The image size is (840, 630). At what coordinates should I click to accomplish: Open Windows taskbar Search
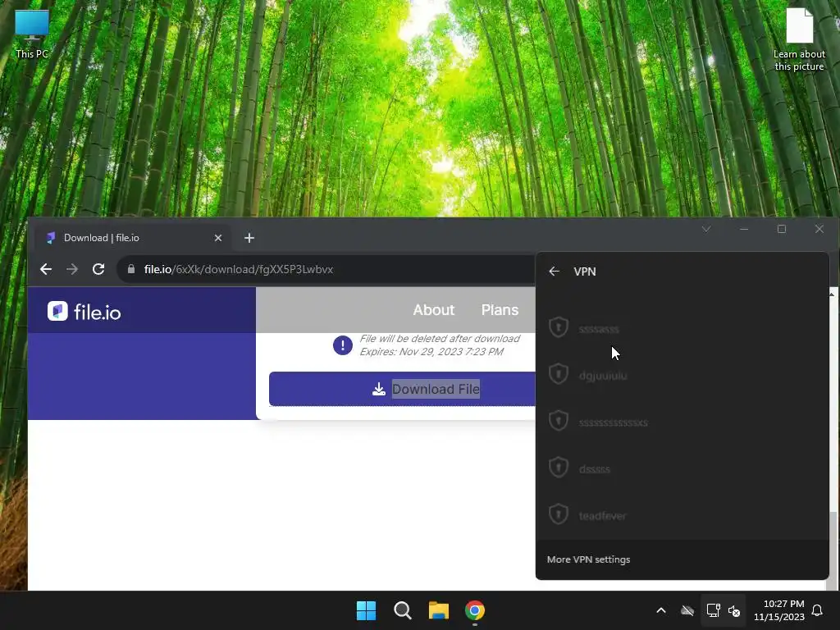point(402,610)
